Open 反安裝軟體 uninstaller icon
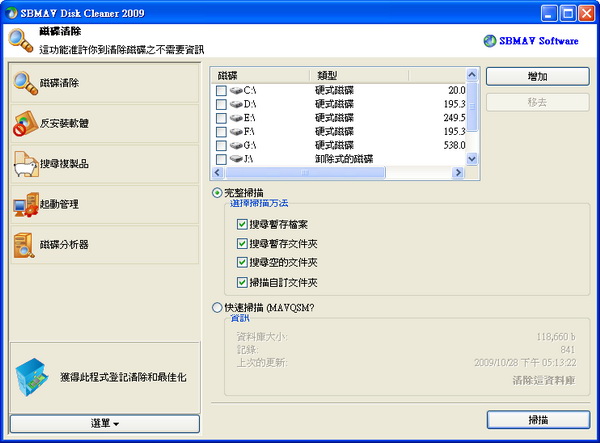600x443 pixels. 26,124
